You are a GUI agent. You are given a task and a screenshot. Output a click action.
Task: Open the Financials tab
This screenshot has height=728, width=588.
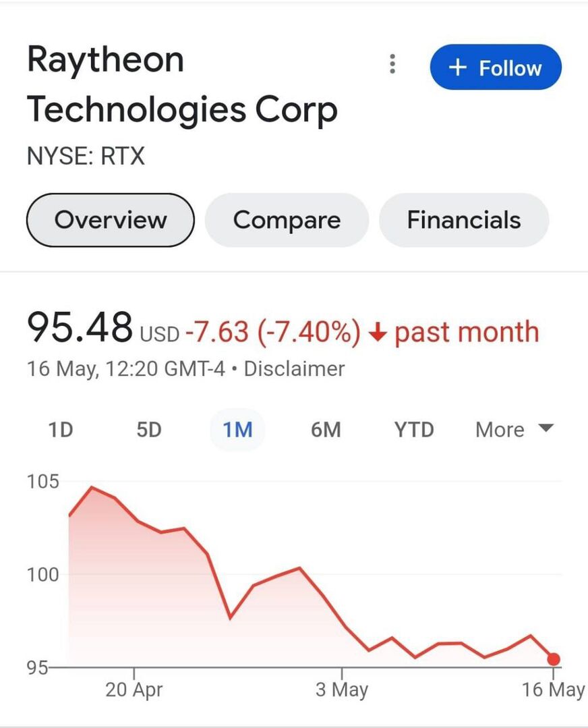pyautogui.click(x=464, y=220)
